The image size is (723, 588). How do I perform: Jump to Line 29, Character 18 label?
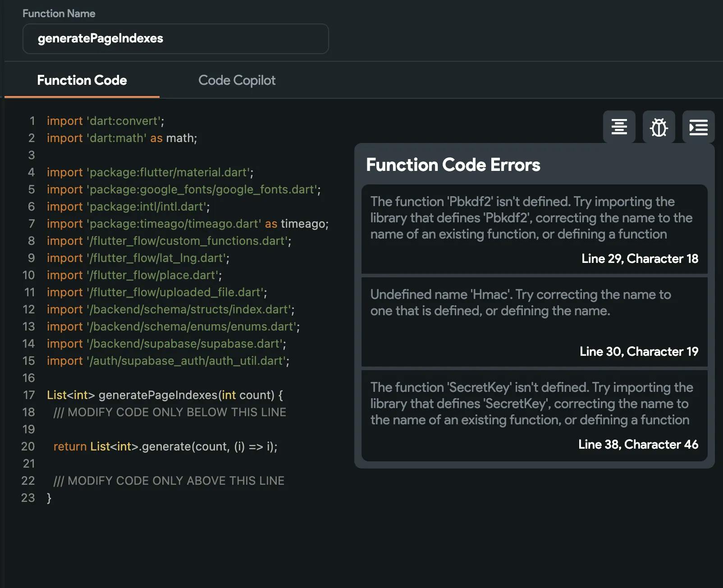639,258
